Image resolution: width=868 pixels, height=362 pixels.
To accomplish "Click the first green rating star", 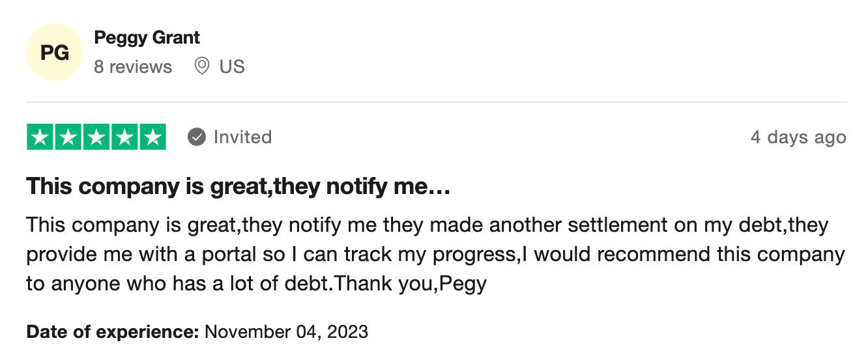I will pyautogui.click(x=40, y=137).
